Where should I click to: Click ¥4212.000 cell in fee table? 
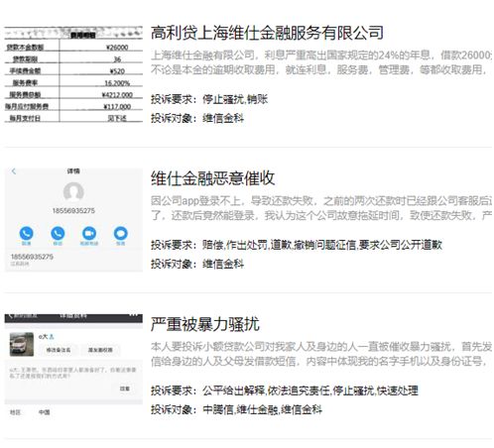pyautogui.click(x=117, y=95)
